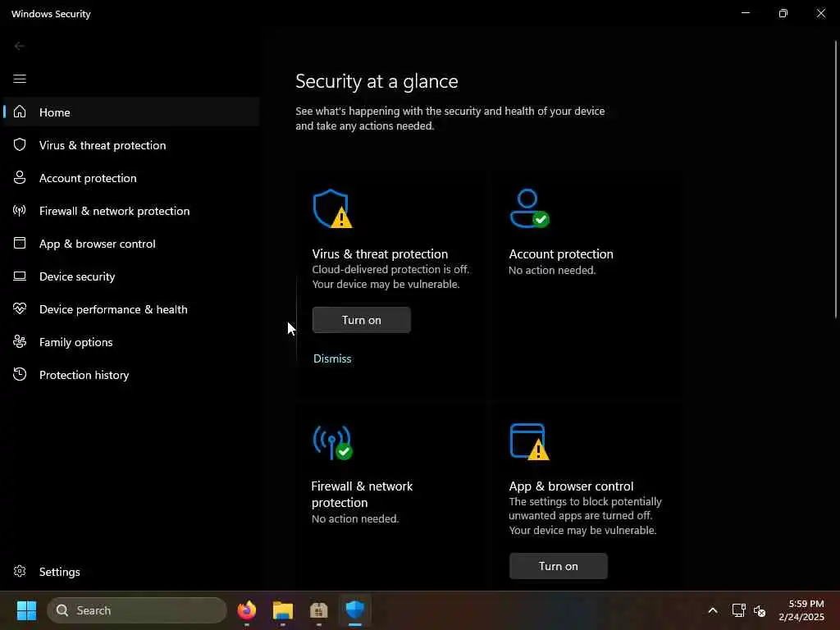View Protection history
The image size is (840, 630).
tap(131, 375)
